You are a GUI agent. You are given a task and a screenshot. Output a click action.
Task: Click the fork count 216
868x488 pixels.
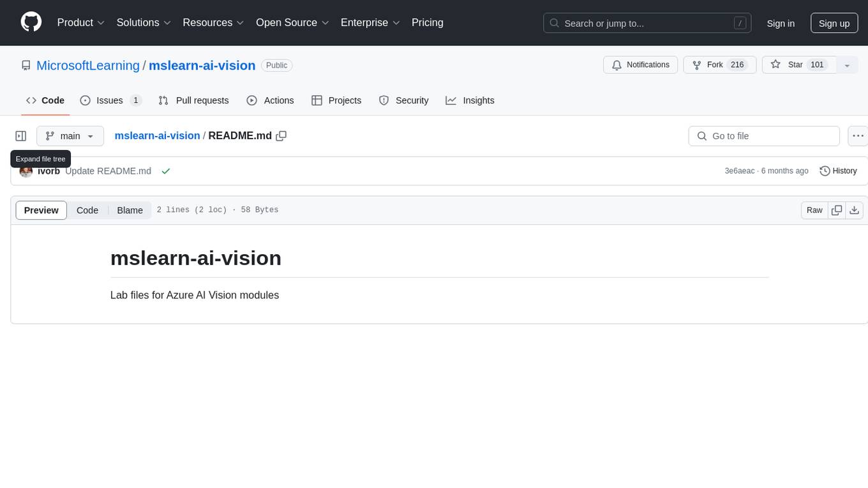pos(737,65)
